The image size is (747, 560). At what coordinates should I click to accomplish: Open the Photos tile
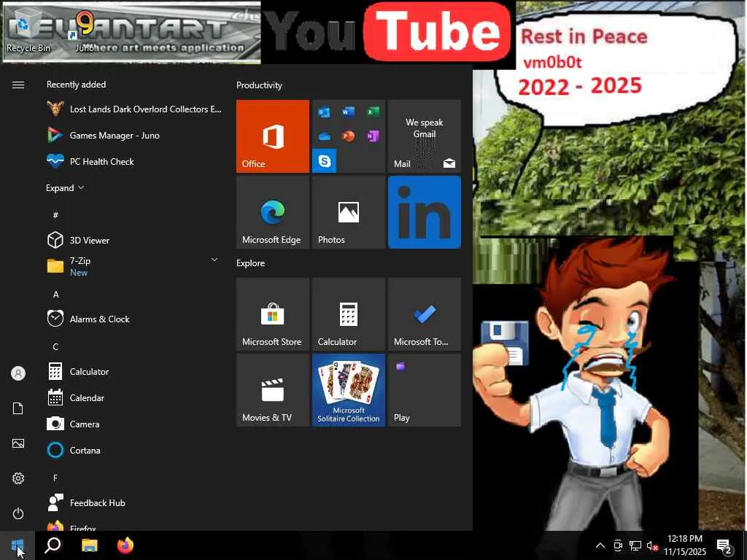point(348,212)
